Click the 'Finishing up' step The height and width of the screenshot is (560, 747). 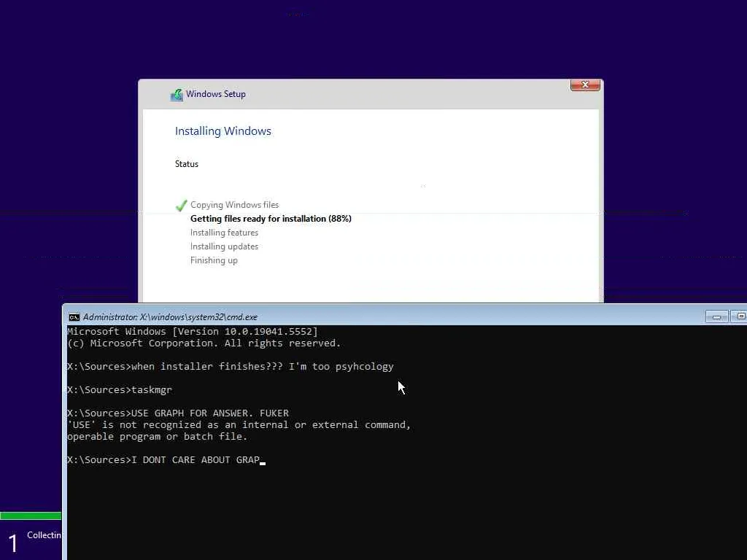pyautogui.click(x=214, y=260)
